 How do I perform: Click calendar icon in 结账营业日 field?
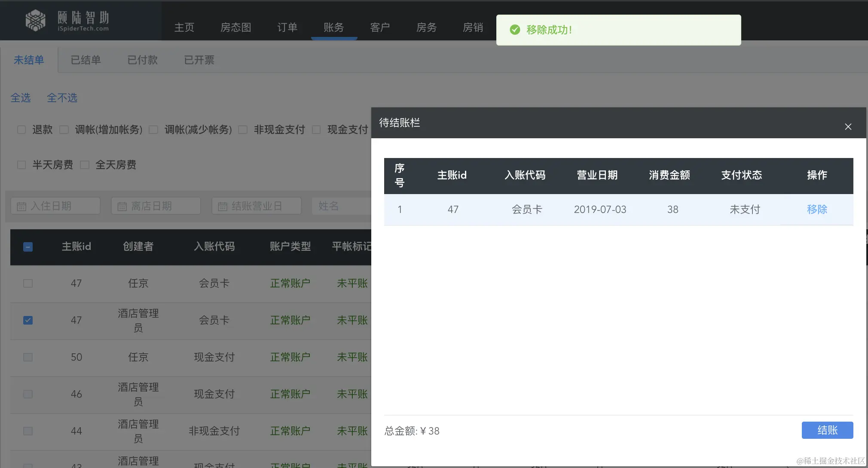click(x=223, y=207)
